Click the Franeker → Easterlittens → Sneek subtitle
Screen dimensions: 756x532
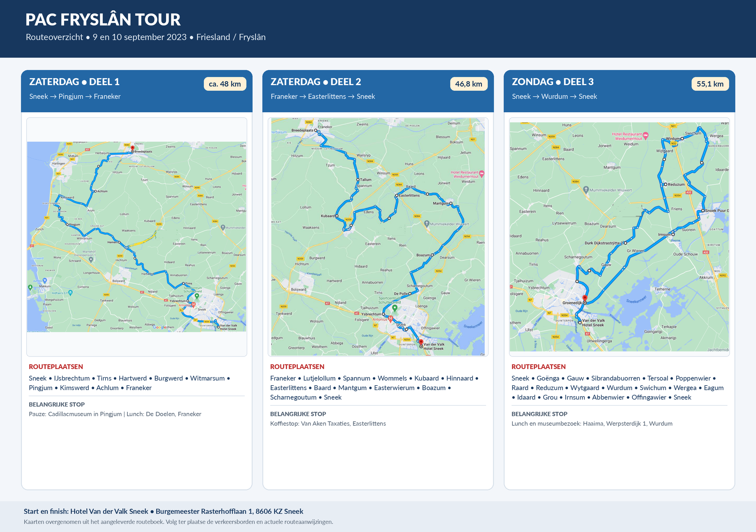(x=323, y=96)
